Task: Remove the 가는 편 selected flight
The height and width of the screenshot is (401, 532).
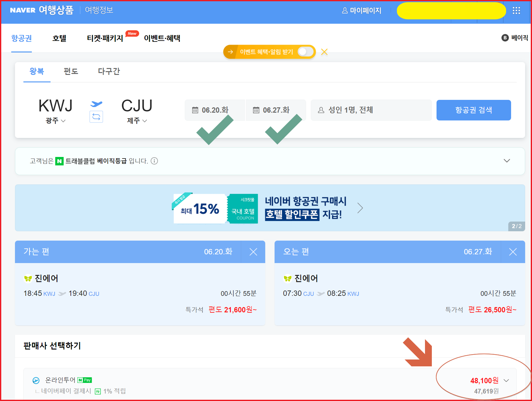Action: pyautogui.click(x=253, y=252)
